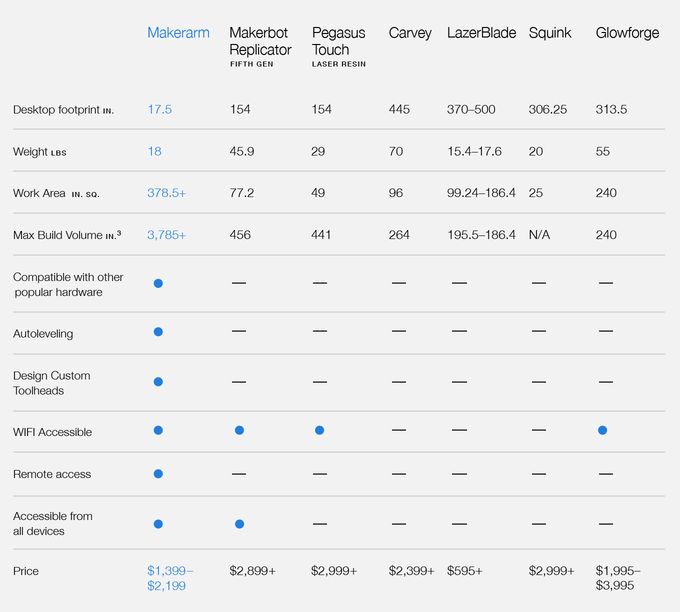Select the Glowforge column header
This screenshot has height=612, width=680.
point(627,33)
